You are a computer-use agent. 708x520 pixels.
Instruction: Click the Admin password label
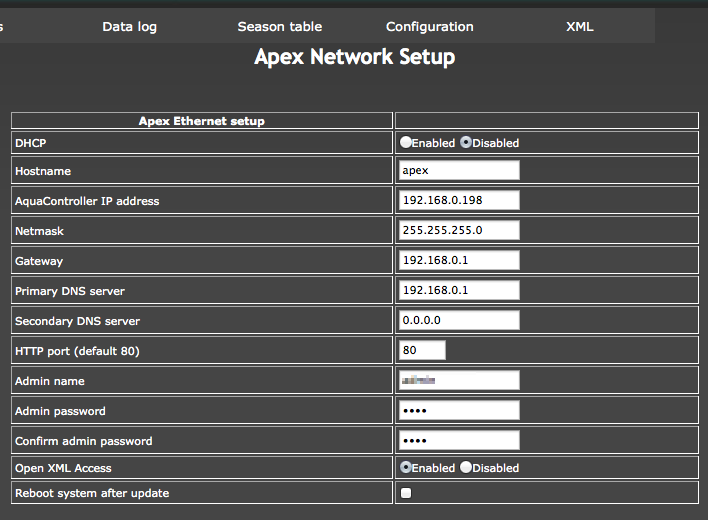(x=61, y=411)
